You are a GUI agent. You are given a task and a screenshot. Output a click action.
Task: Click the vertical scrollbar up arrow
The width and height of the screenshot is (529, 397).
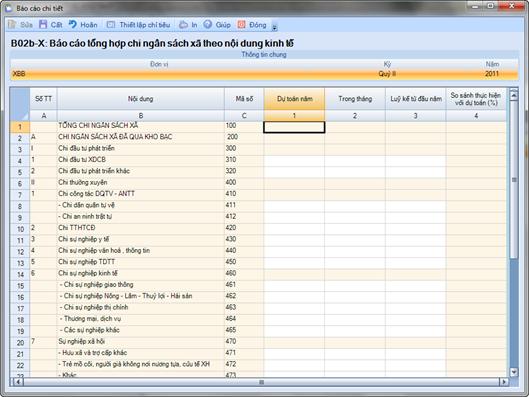tap(513, 95)
